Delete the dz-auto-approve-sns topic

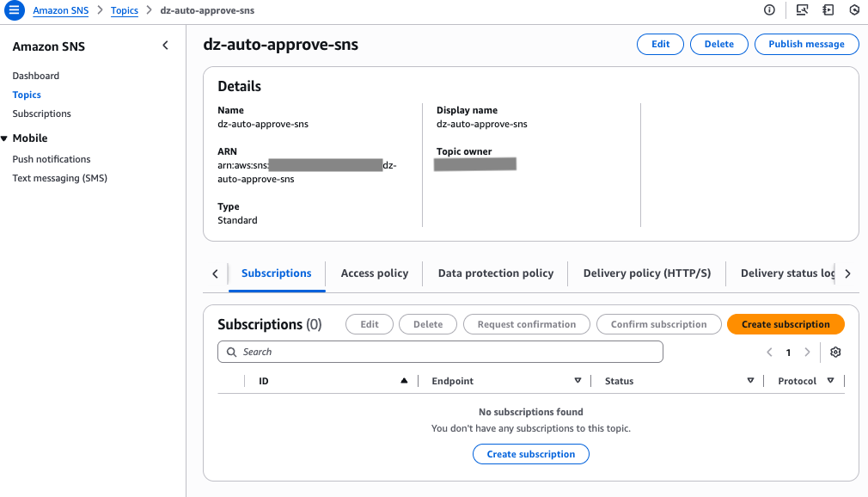coord(719,45)
